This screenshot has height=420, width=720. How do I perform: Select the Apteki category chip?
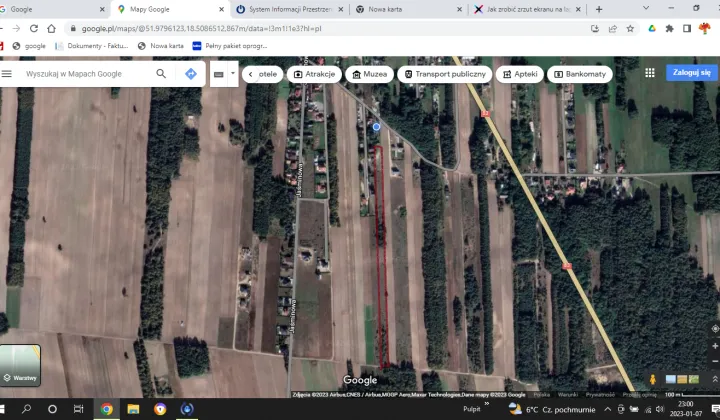[x=520, y=74]
